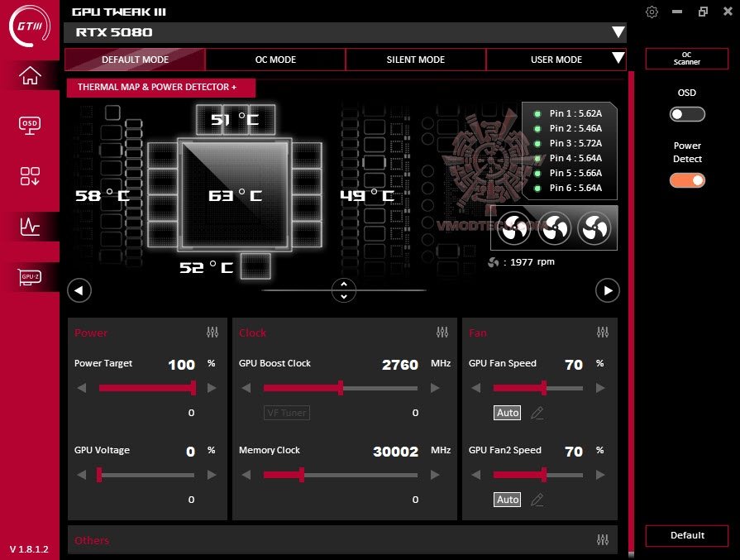740x560 pixels.
Task: Expand the RTX 5080 GPU selector dropdown
Action: 618,32
